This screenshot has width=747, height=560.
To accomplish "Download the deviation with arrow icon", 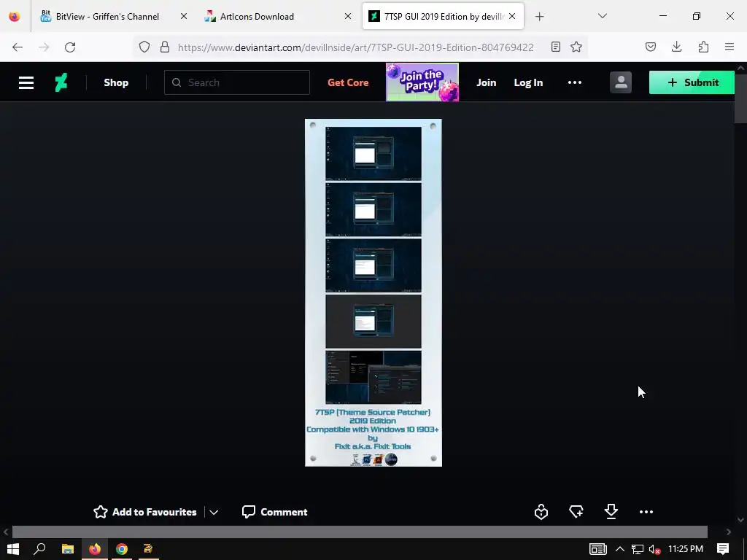I will coord(611,512).
